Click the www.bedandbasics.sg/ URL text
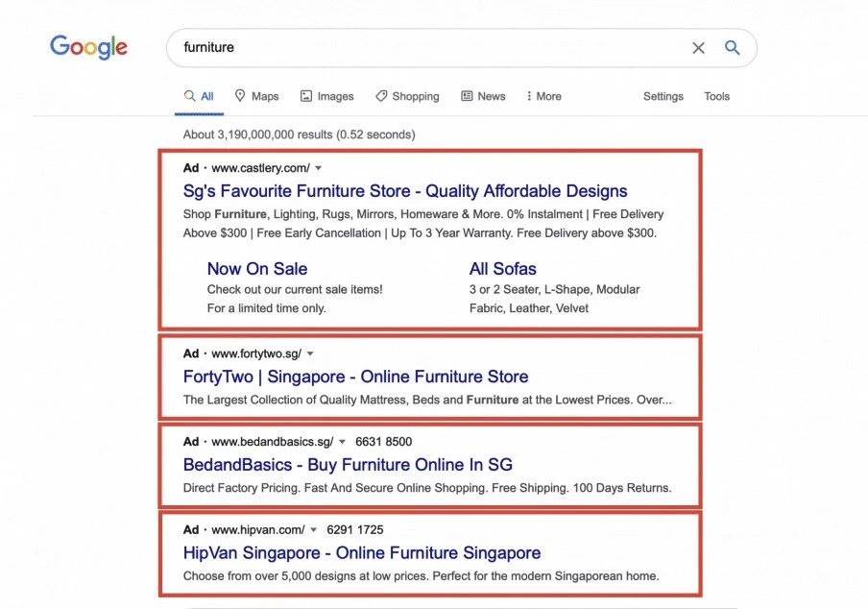 coord(273,441)
